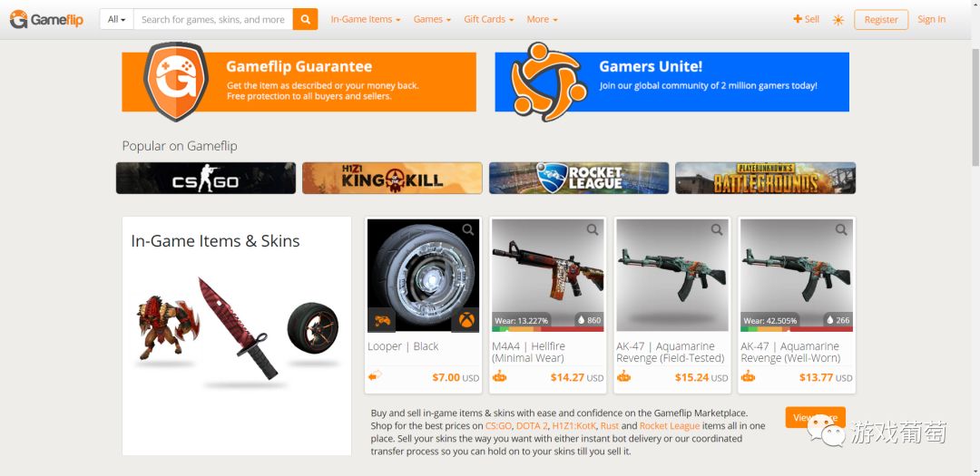Open the More navigation menu
Viewport: 980px width, 476px height.
tap(542, 19)
